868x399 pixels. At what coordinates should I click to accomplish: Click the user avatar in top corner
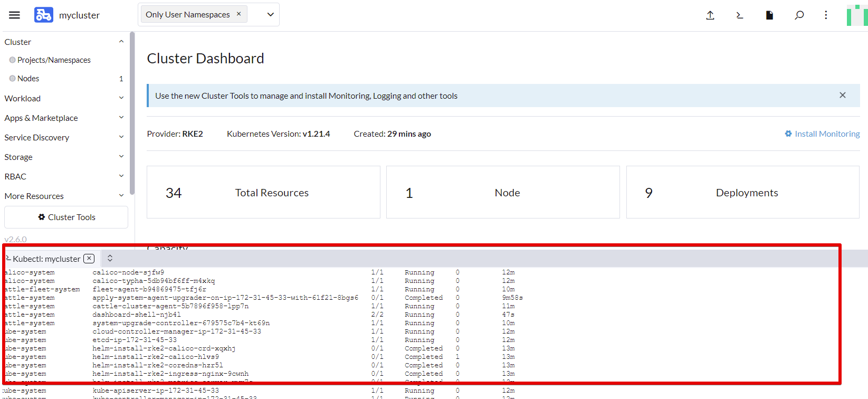click(x=857, y=15)
